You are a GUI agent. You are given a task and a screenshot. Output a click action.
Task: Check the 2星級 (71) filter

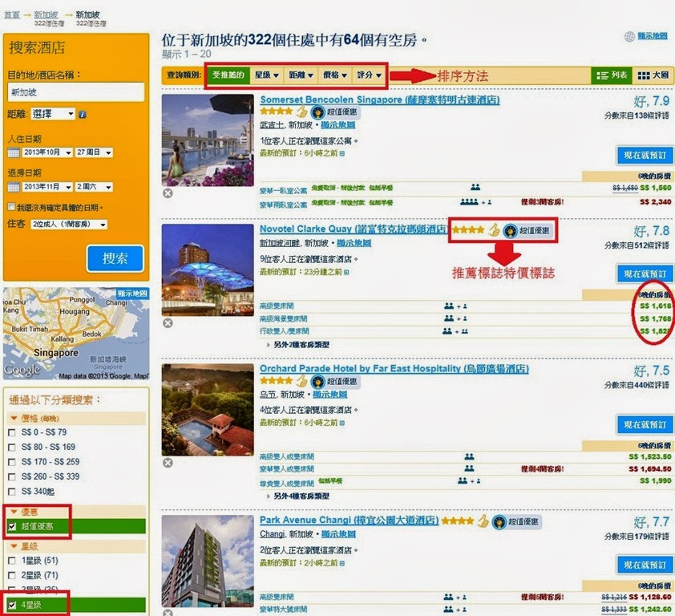[x=12, y=576]
